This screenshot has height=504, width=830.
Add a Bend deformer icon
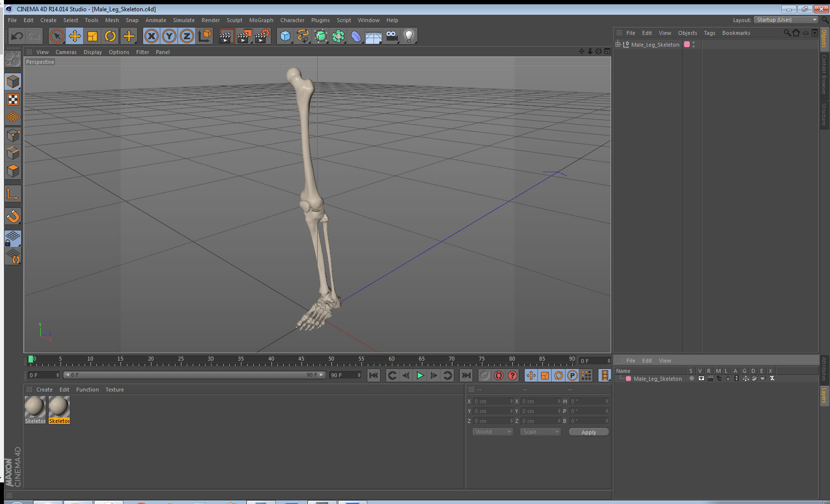pyautogui.click(x=356, y=36)
